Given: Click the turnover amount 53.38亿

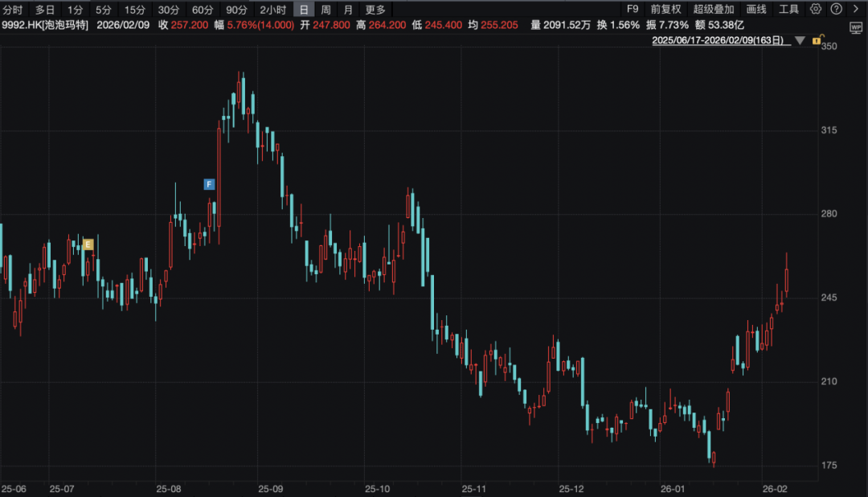Looking at the screenshot, I should pyautogui.click(x=726, y=25).
